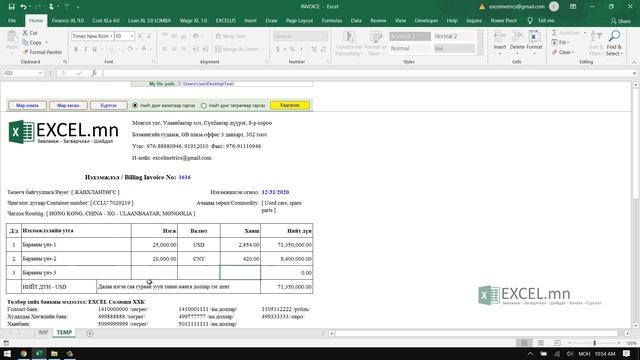Screen dimensions: 640x360
Task: Apply percent style
Action: tap(292, 49)
